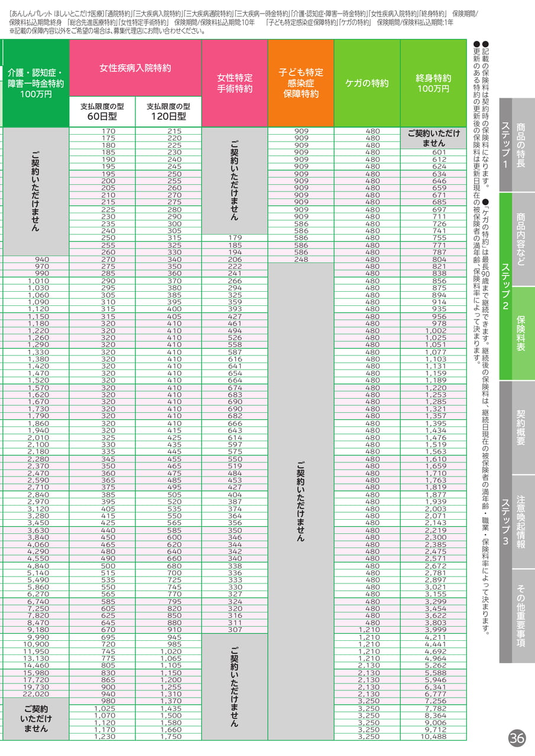Click the 女性疾病入院特約 header cell
The width and height of the screenshot is (535, 756).
coord(135,68)
